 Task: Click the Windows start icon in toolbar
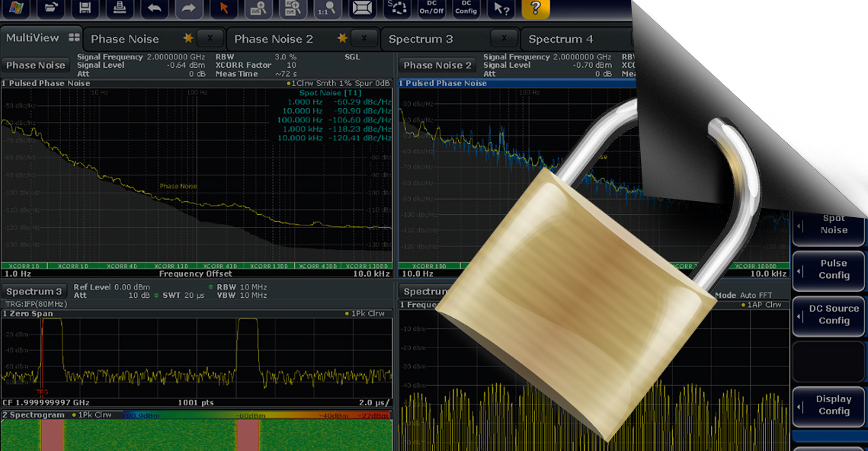(x=17, y=8)
